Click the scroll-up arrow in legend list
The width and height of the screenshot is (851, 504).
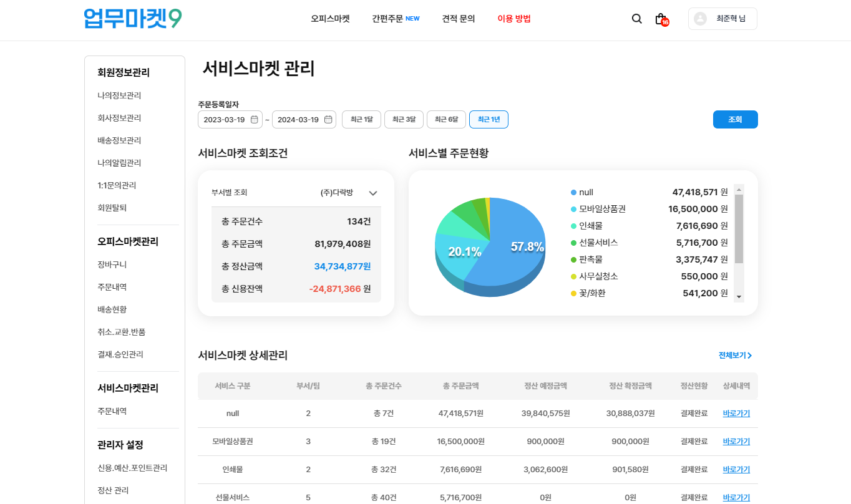tap(739, 189)
